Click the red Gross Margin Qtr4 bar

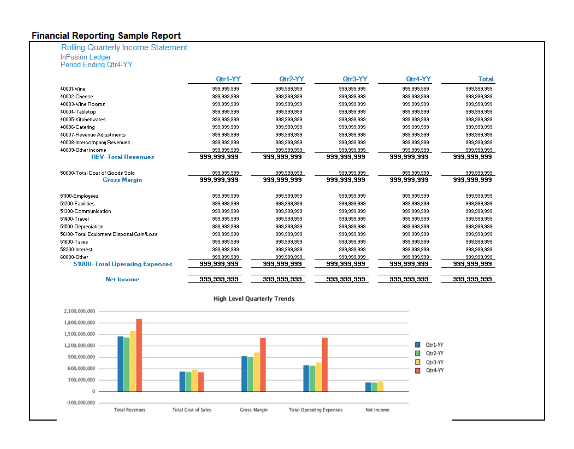click(x=263, y=364)
